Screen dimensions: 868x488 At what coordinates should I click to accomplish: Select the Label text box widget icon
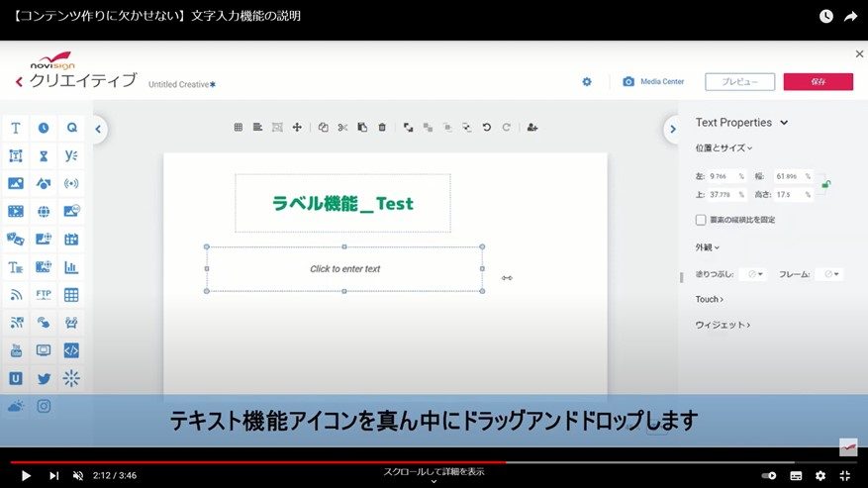[16, 155]
